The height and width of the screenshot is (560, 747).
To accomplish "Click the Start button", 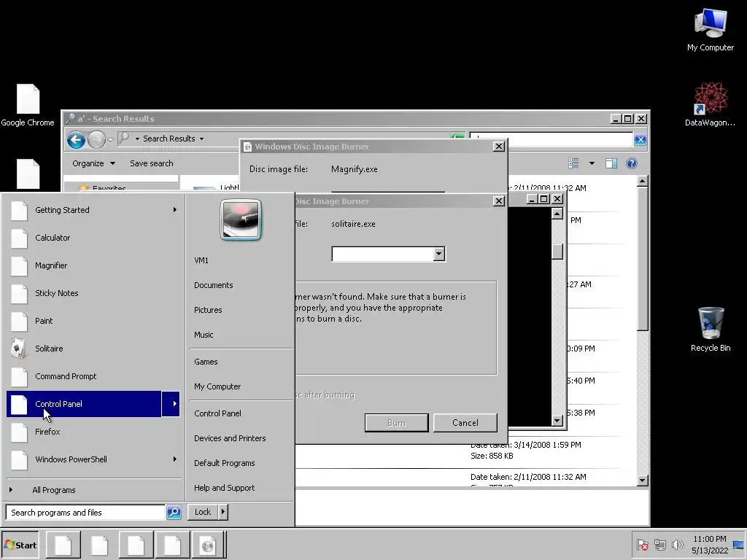I will click(20, 545).
